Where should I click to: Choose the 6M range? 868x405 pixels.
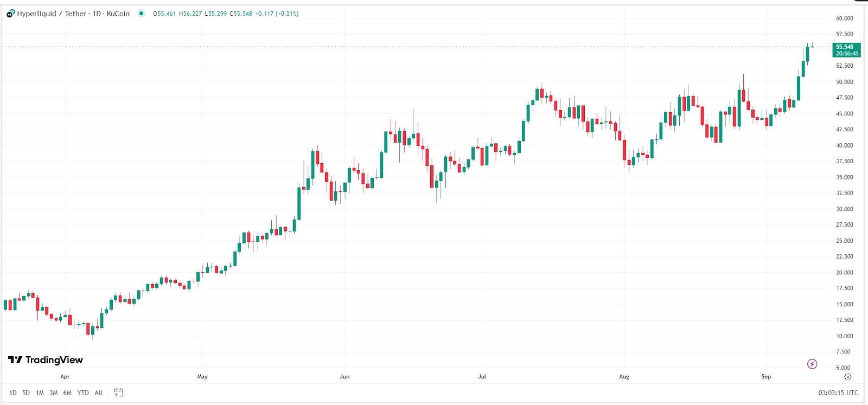[67, 393]
